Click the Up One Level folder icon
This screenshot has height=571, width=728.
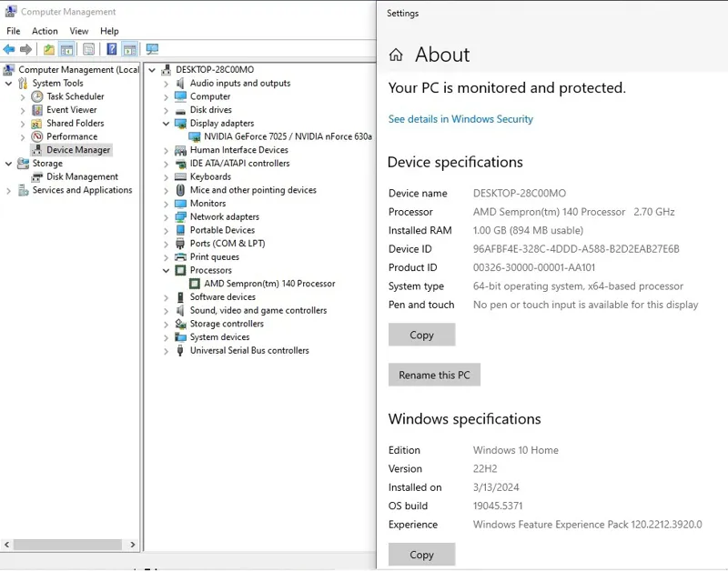[49, 49]
